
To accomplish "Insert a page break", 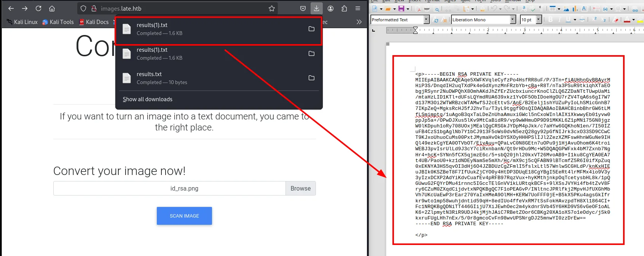I will (x=596, y=9).
